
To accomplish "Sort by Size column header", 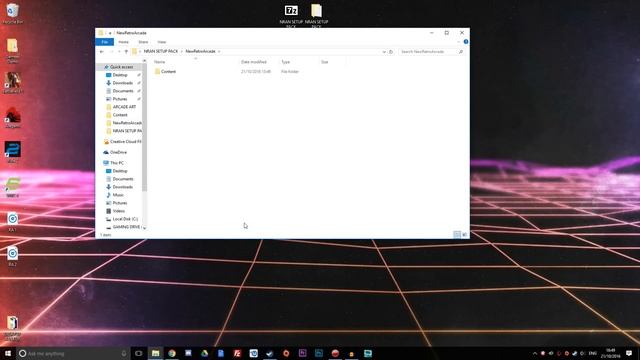I will [x=324, y=62].
